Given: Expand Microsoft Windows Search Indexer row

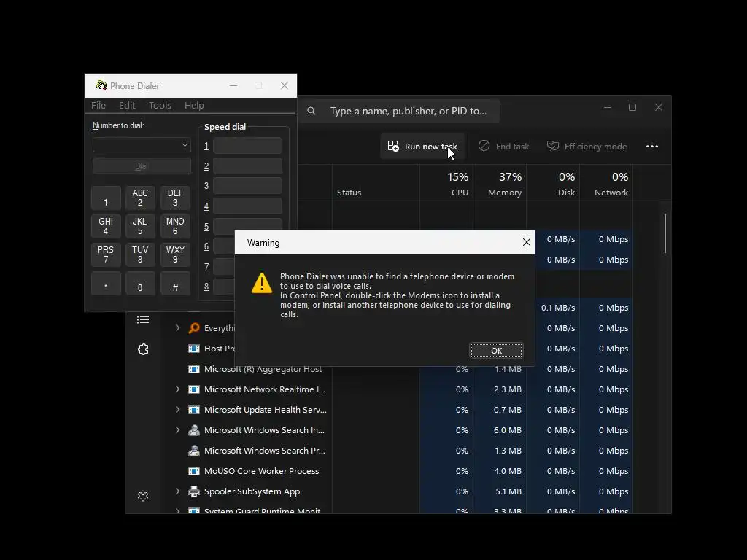Looking at the screenshot, I should (x=178, y=430).
